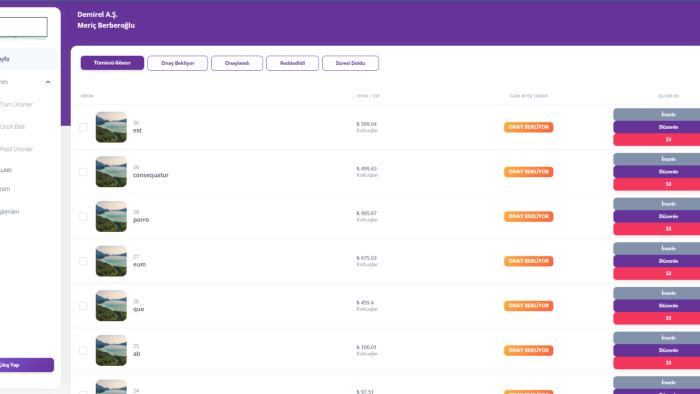Open the ab product image
This screenshot has width=700, height=394.
click(111, 350)
